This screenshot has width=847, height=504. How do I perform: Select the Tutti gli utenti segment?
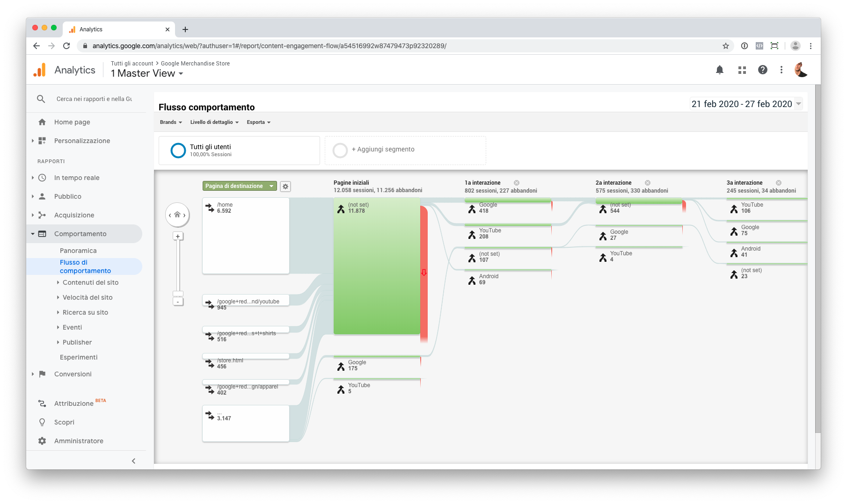click(239, 151)
